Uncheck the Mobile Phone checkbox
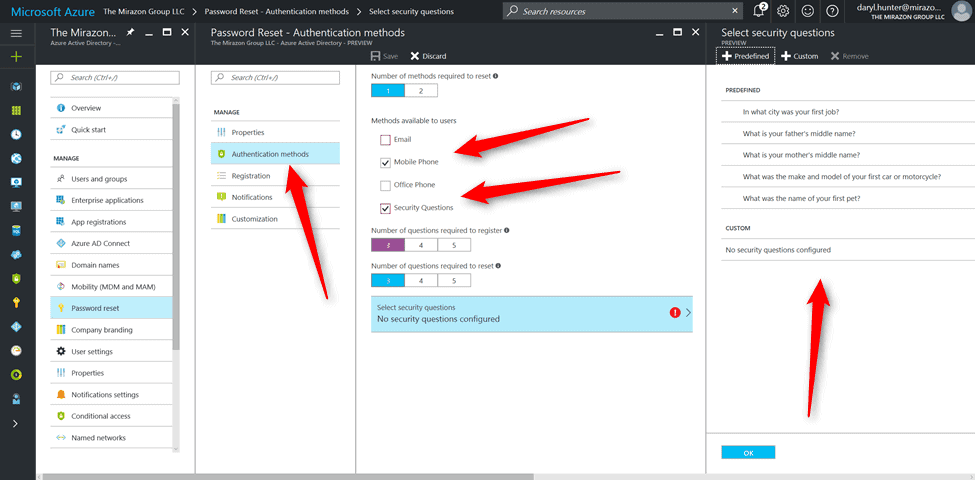The width and height of the screenshot is (975, 480). [x=385, y=162]
